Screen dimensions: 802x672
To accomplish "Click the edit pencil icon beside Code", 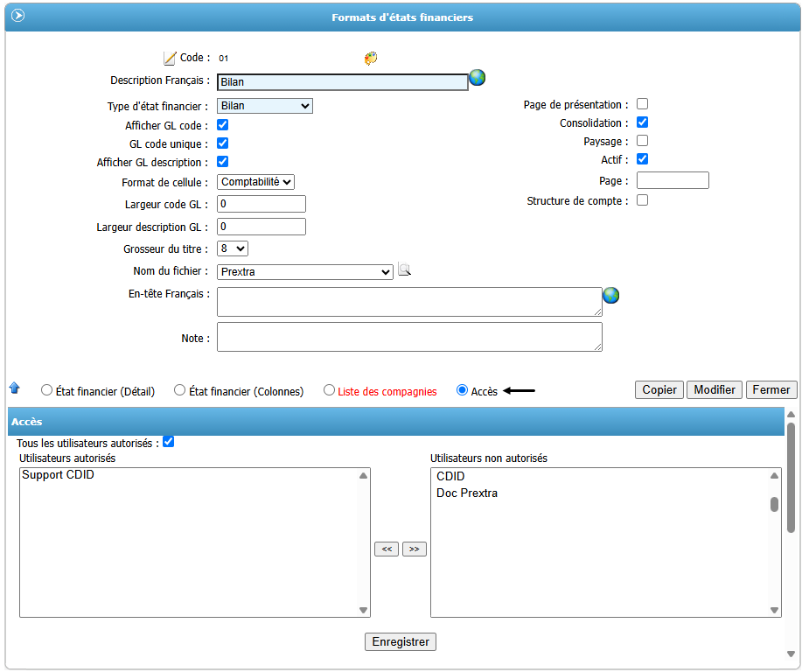I will 170,59.
